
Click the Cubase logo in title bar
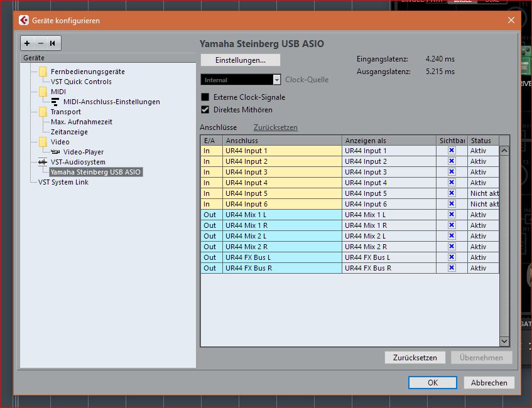click(x=24, y=20)
